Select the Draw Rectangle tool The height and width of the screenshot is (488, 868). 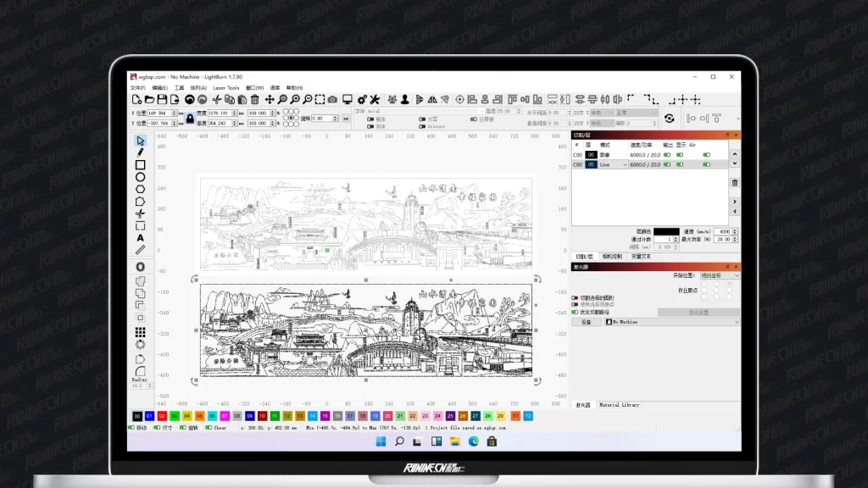[141, 165]
